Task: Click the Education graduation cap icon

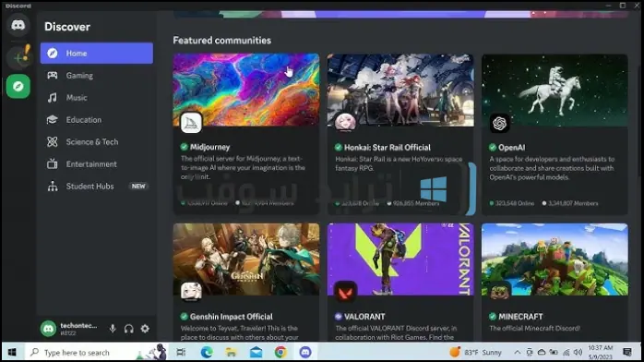Action: tap(53, 119)
